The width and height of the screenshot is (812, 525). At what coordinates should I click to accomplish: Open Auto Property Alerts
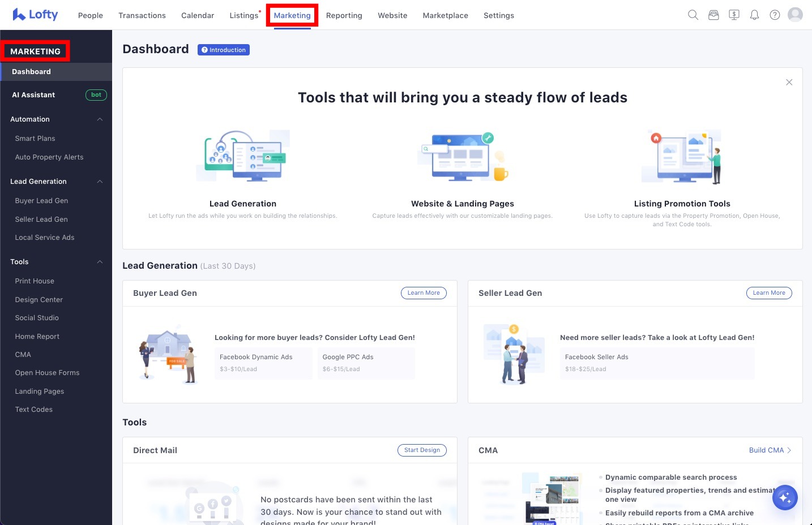[x=49, y=157]
